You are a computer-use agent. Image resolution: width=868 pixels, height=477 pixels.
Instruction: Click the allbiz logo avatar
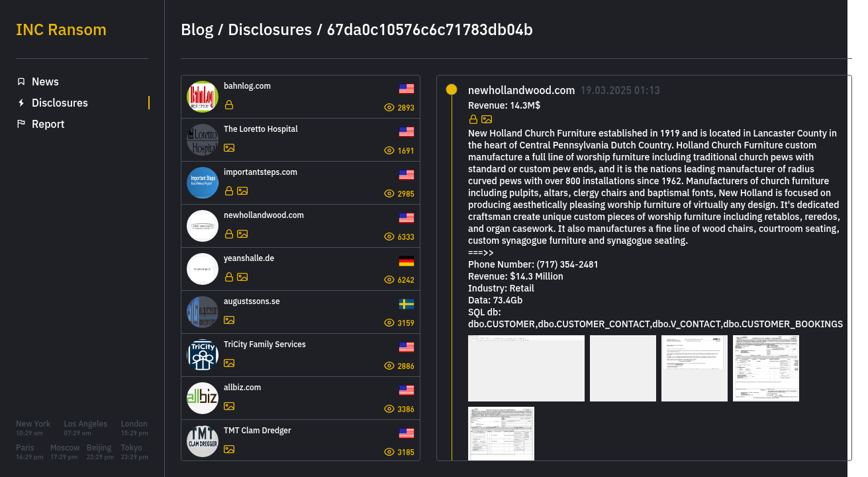click(203, 398)
